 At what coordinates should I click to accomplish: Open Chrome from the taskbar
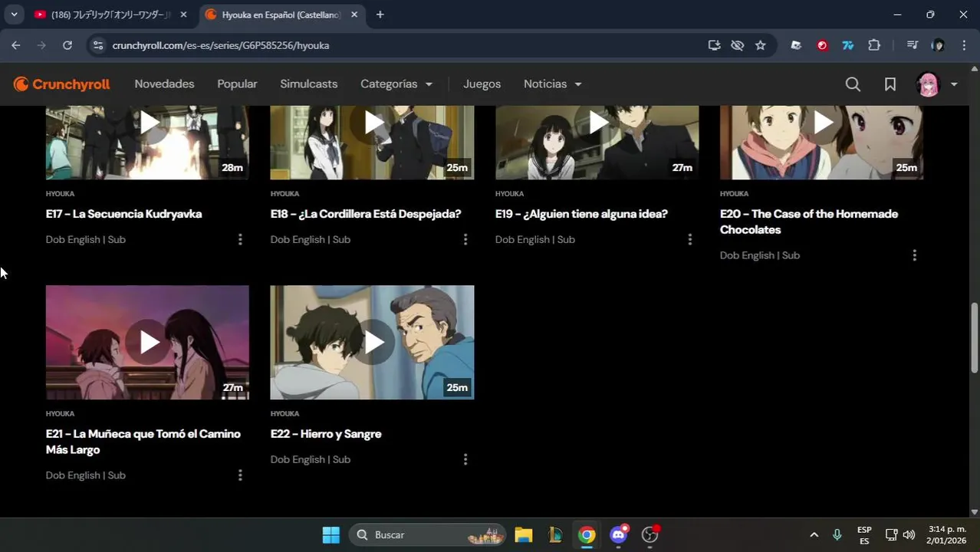click(587, 535)
